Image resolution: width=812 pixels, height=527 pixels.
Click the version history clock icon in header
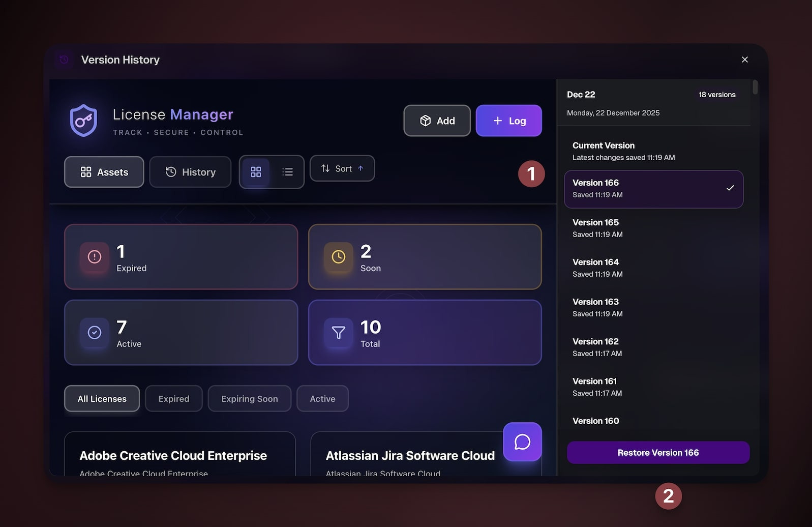coord(64,60)
